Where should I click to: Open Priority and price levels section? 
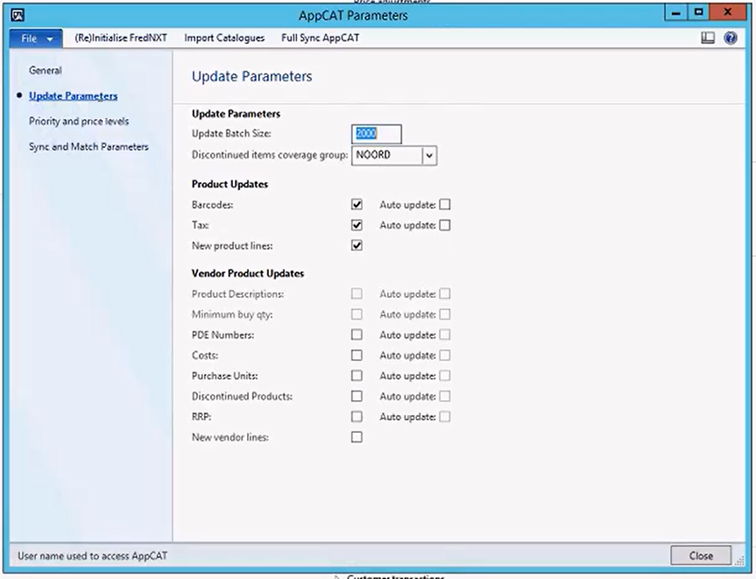click(79, 121)
